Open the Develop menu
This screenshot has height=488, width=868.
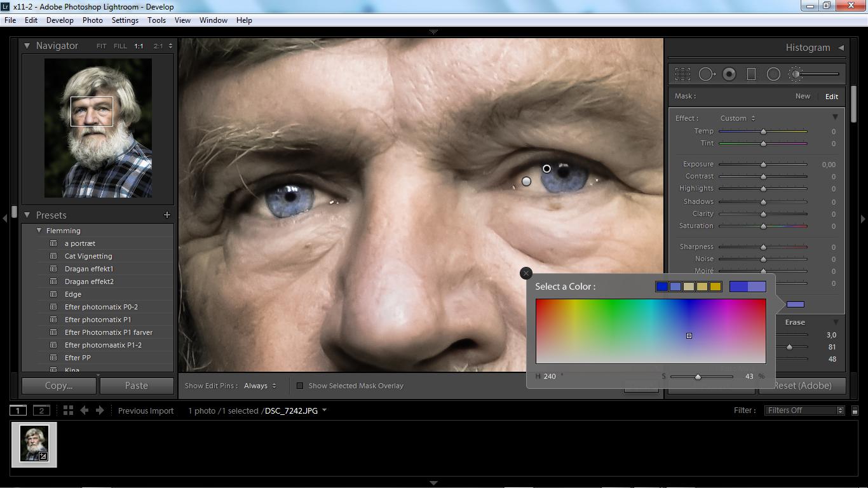pos(60,20)
